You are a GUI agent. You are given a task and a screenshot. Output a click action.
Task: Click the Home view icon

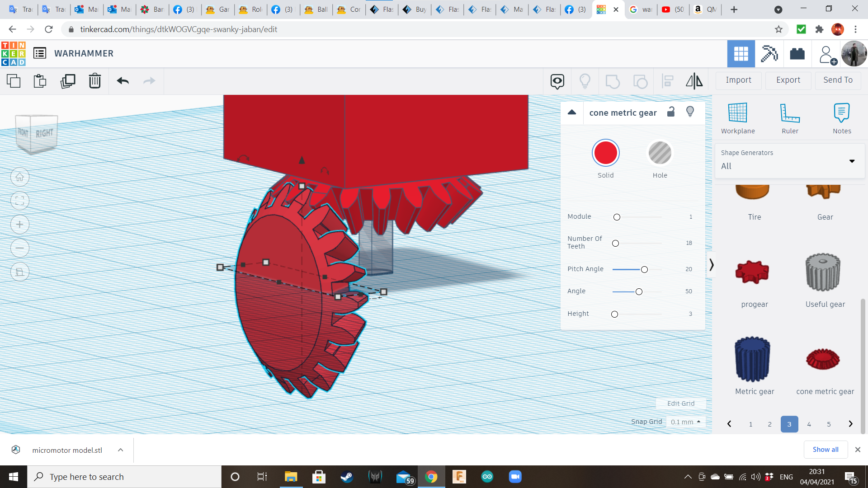[x=20, y=177]
